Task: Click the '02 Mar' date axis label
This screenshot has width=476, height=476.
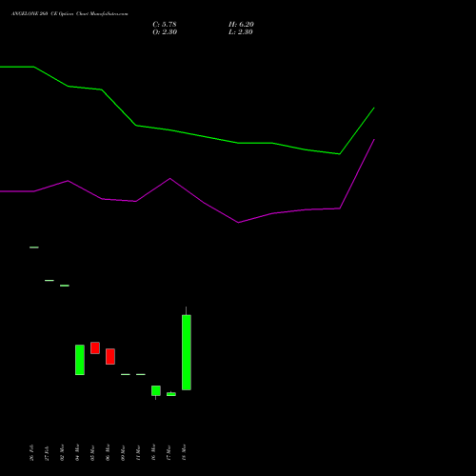Action: point(62,452)
